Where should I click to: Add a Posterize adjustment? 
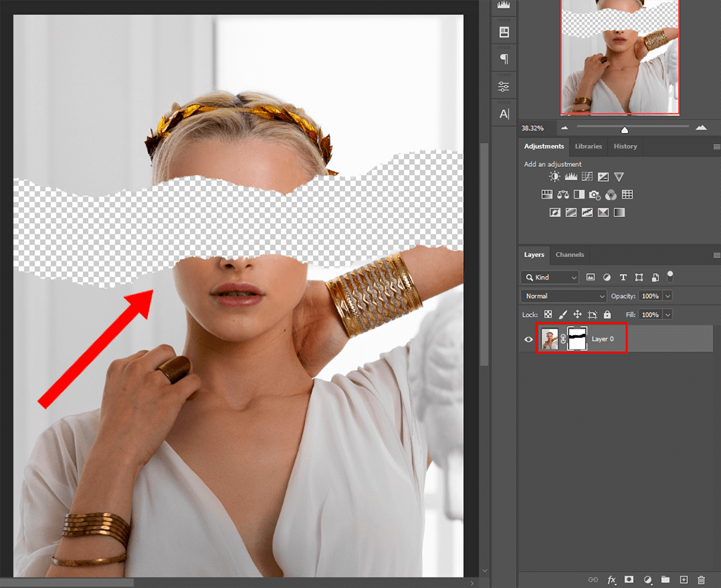[571, 213]
